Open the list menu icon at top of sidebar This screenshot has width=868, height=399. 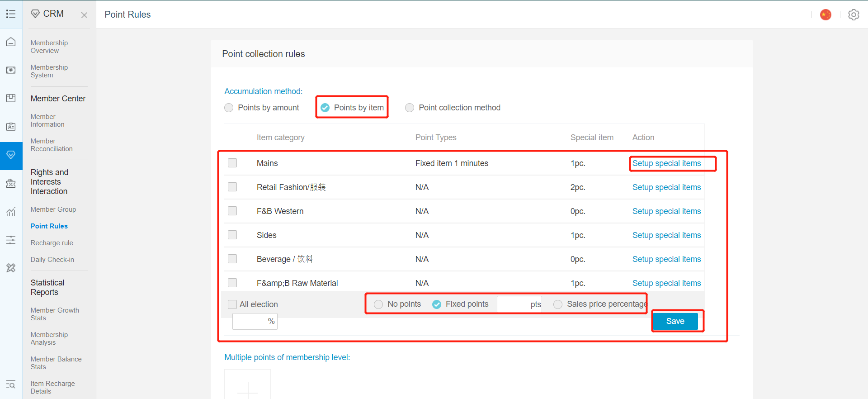(11, 14)
